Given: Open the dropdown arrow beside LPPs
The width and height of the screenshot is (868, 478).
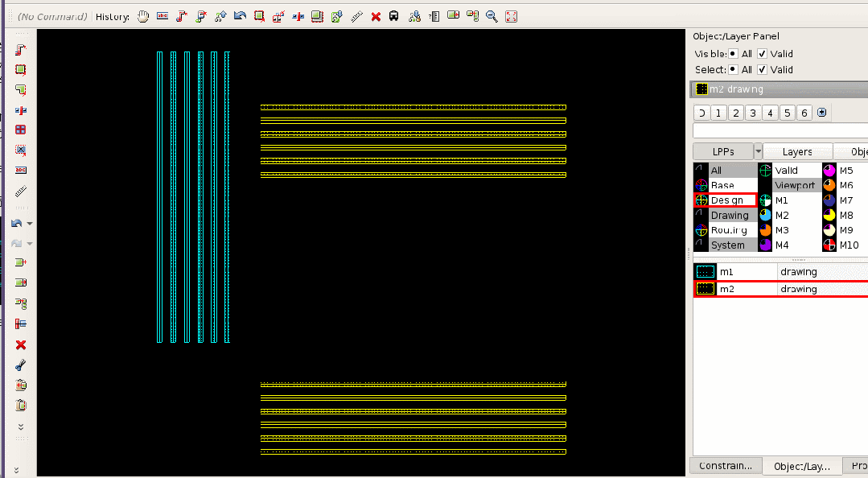Looking at the screenshot, I should click(759, 151).
